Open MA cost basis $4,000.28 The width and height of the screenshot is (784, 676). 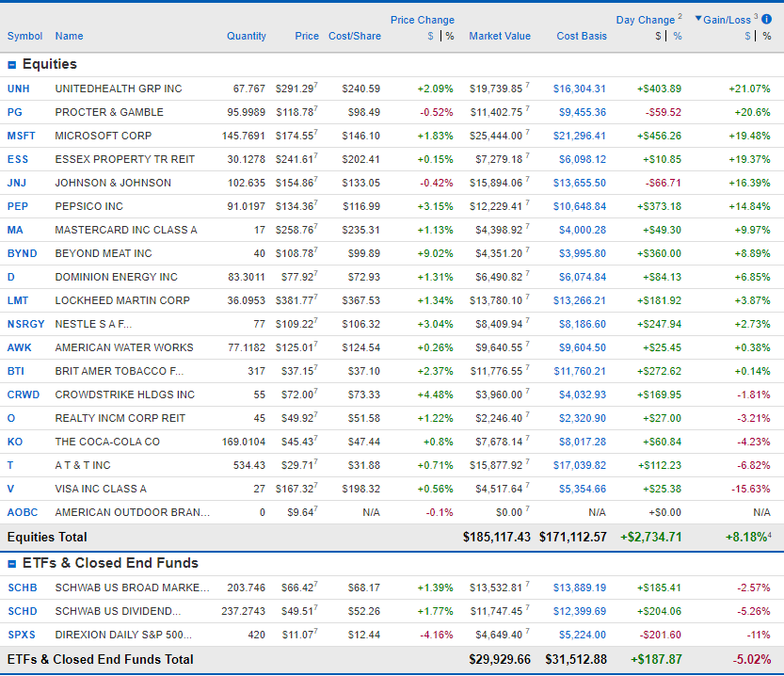pos(582,230)
